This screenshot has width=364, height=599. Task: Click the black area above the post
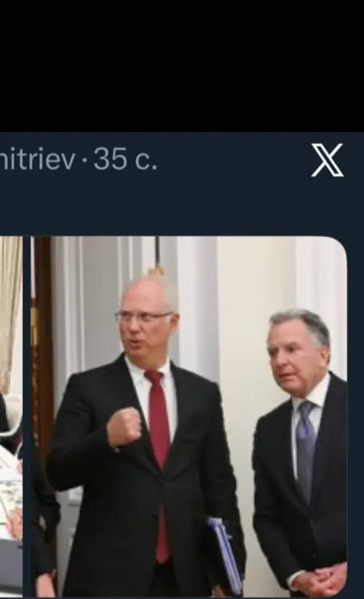182,66
